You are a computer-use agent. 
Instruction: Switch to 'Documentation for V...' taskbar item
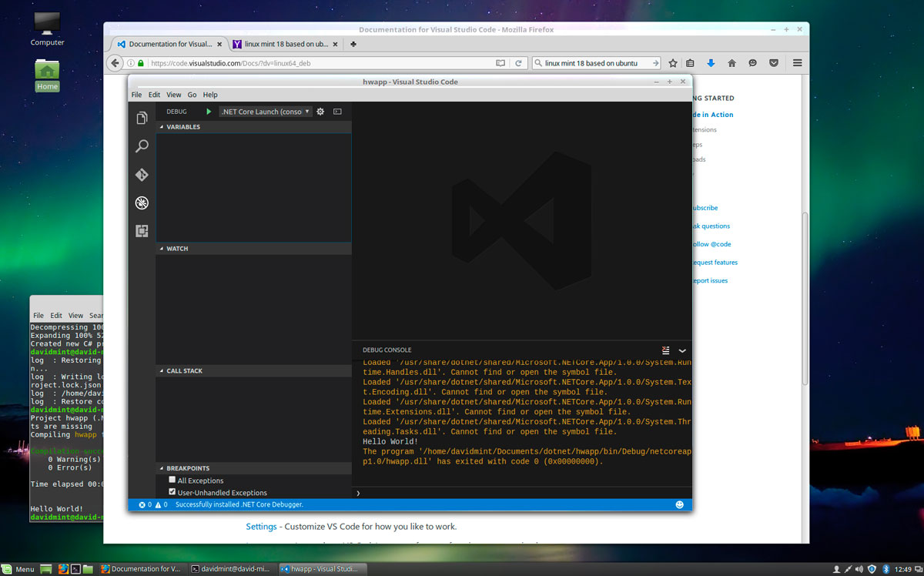coord(142,569)
